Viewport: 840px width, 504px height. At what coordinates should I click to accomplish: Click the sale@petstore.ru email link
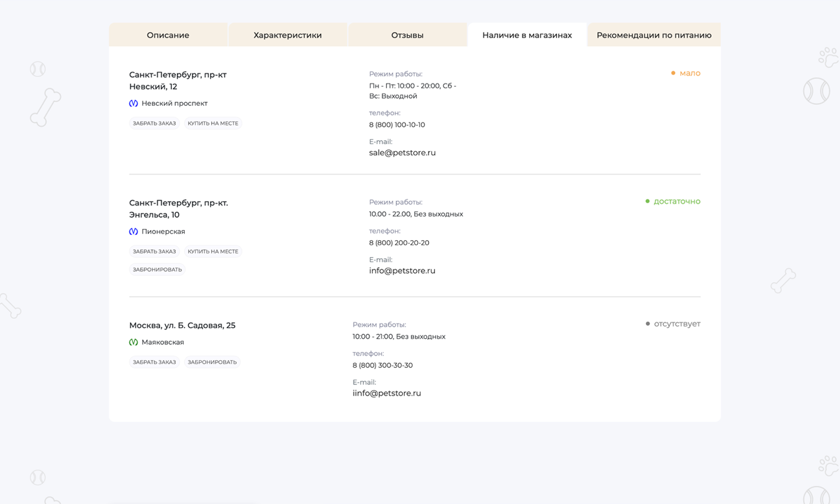(402, 153)
